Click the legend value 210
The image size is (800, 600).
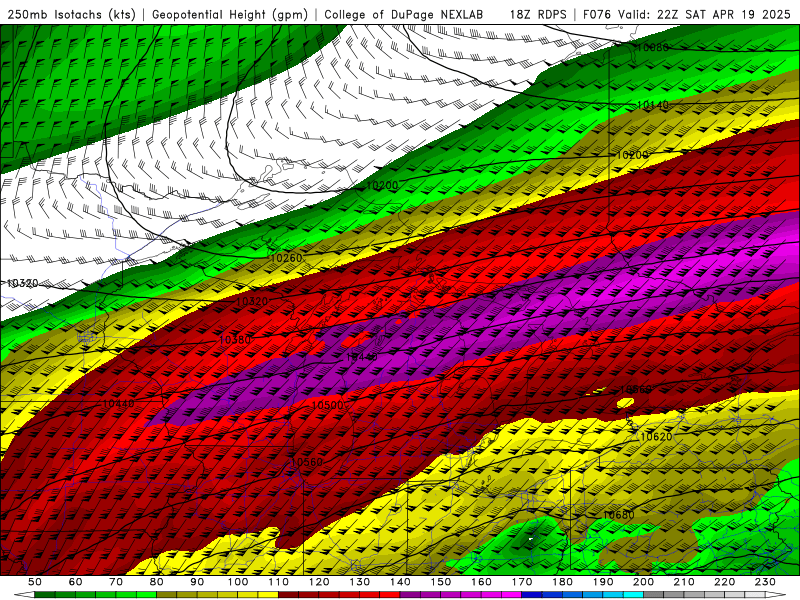[684, 582]
